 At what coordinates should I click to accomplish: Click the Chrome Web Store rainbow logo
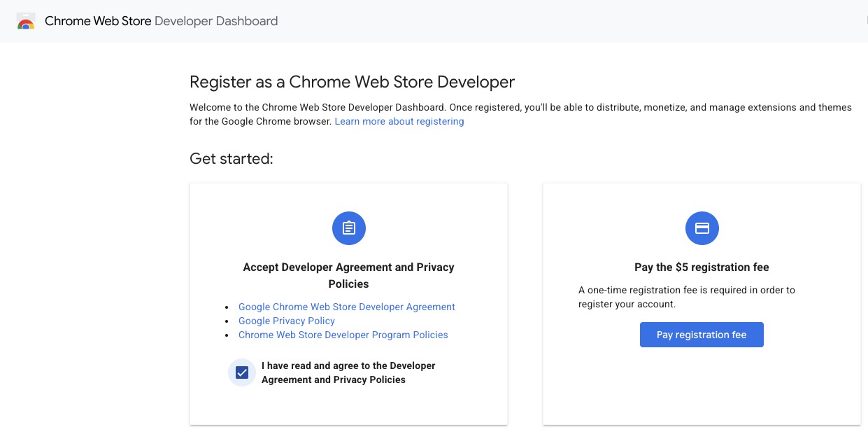pos(26,21)
